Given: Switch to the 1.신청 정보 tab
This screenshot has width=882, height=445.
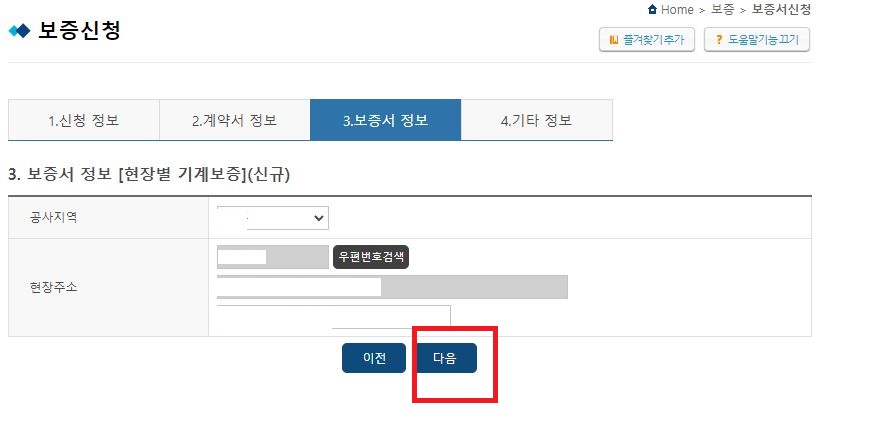Looking at the screenshot, I should pos(84,120).
